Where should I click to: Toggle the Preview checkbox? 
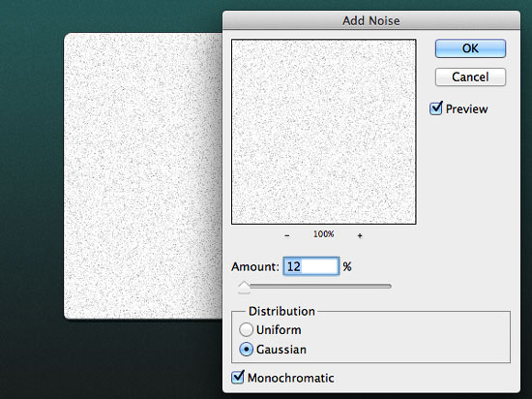436,108
